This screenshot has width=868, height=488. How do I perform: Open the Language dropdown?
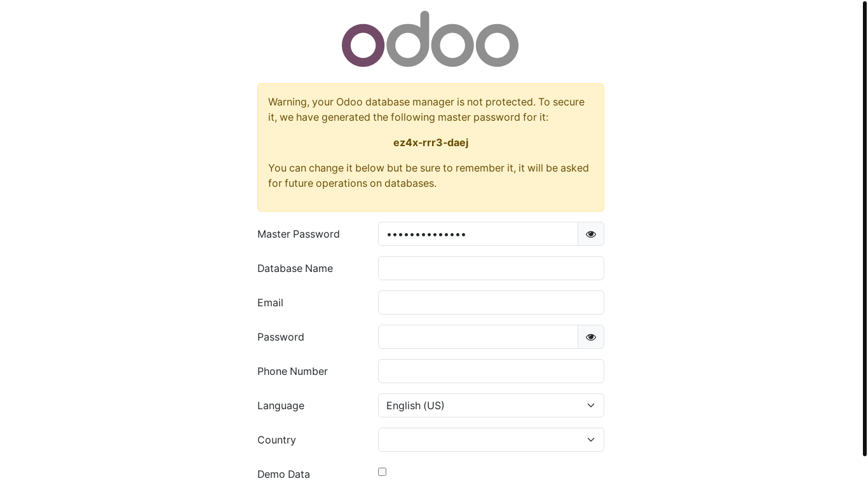[x=491, y=405]
